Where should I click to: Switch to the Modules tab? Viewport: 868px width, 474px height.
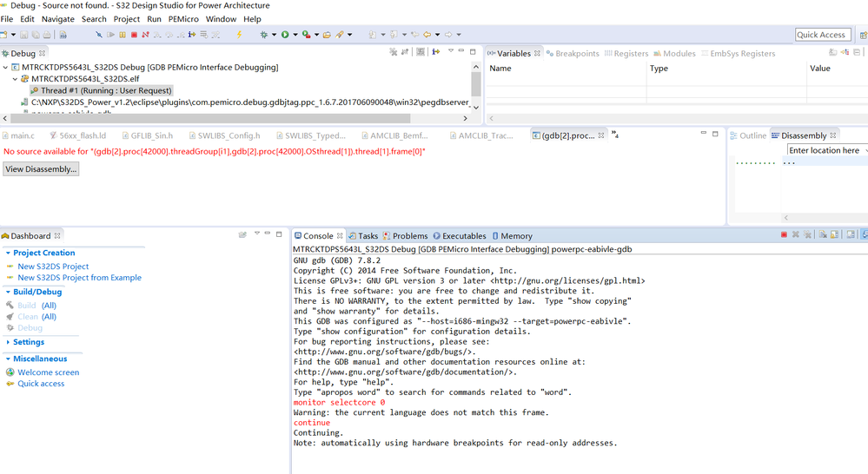[674, 54]
